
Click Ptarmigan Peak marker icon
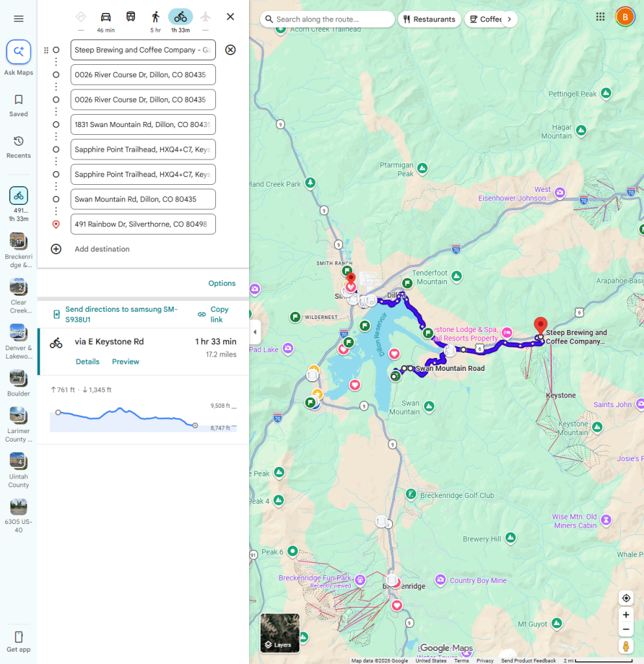[422, 169]
